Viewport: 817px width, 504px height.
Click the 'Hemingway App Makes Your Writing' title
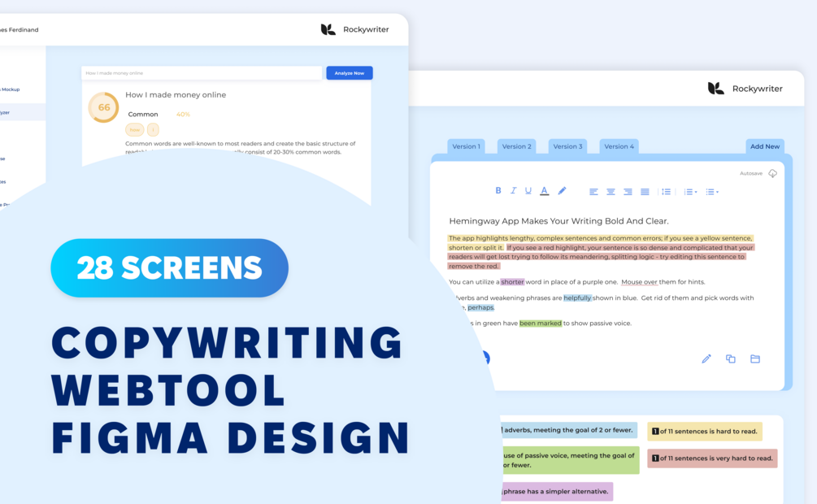558,221
